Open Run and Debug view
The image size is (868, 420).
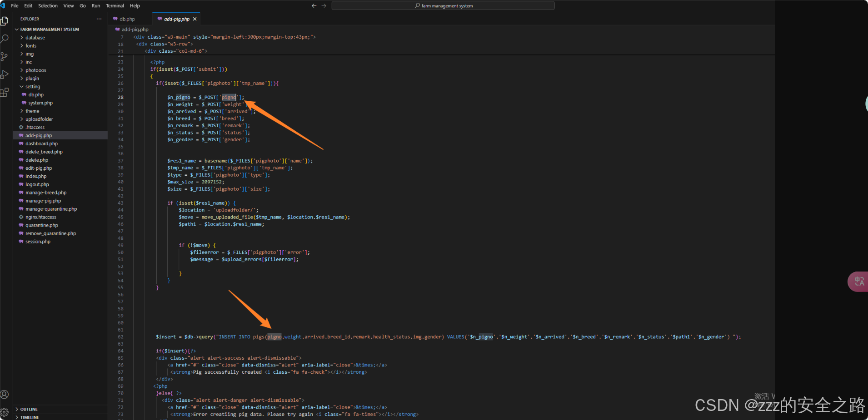(x=5, y=74)
